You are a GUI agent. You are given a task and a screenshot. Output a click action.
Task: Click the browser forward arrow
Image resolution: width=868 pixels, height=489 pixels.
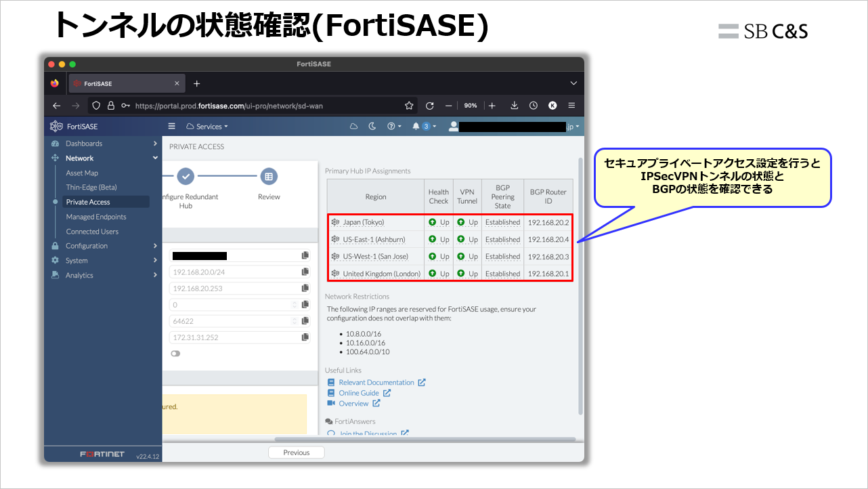click(x=76, y=106)
